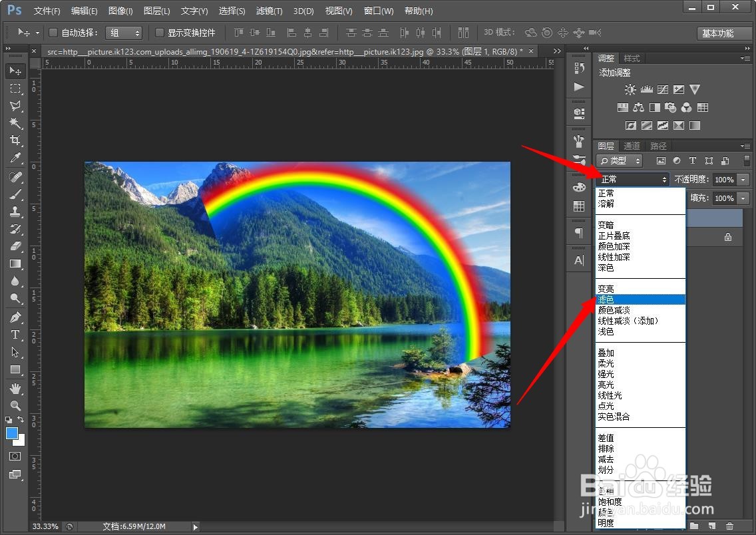Open 不透明度 slider arrow

click(743, 179)
